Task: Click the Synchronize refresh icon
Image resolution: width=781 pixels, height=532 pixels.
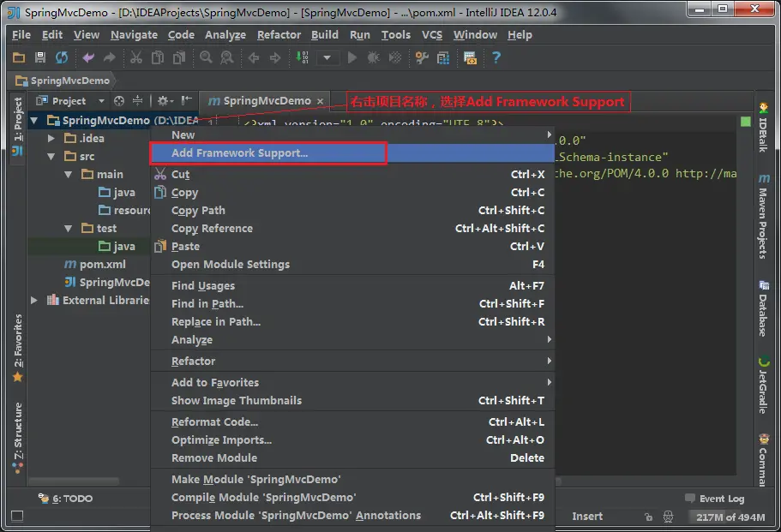Action: [x=61, y=57]
